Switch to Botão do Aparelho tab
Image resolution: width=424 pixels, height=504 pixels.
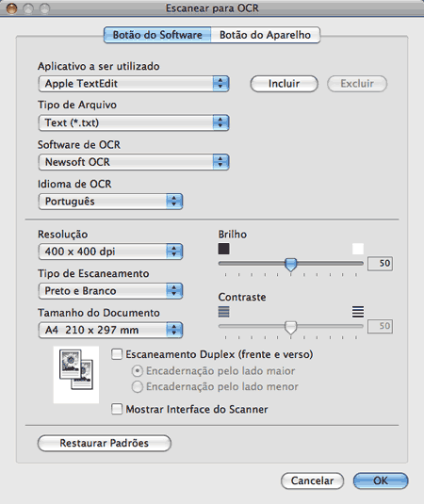265,35
